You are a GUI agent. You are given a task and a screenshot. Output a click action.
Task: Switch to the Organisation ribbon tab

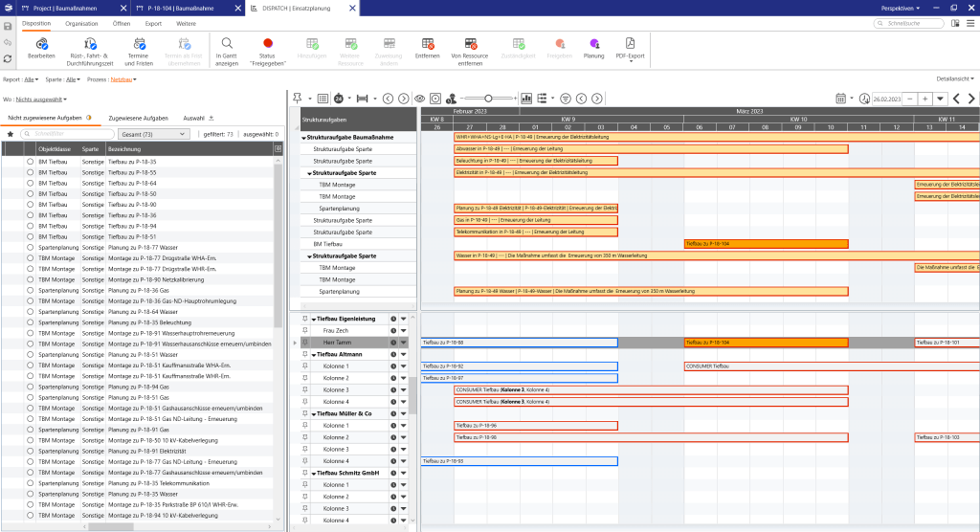(x=81, y=21)
